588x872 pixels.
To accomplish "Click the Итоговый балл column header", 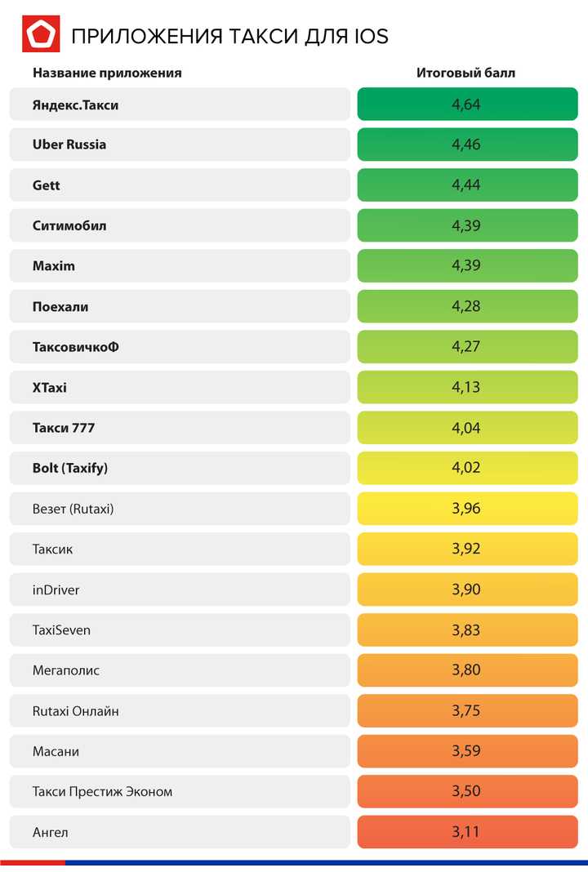I will tap(466, 73).
